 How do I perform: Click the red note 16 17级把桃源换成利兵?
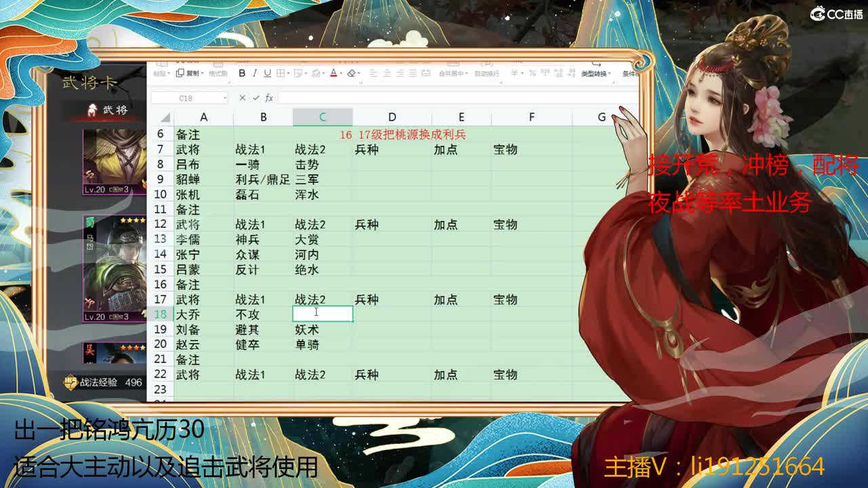403,134
